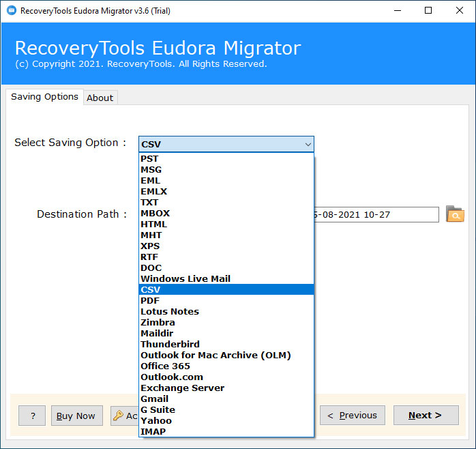Select MSG saving format
The width and height of the screenshot is (476, 449).
[226, 169]
